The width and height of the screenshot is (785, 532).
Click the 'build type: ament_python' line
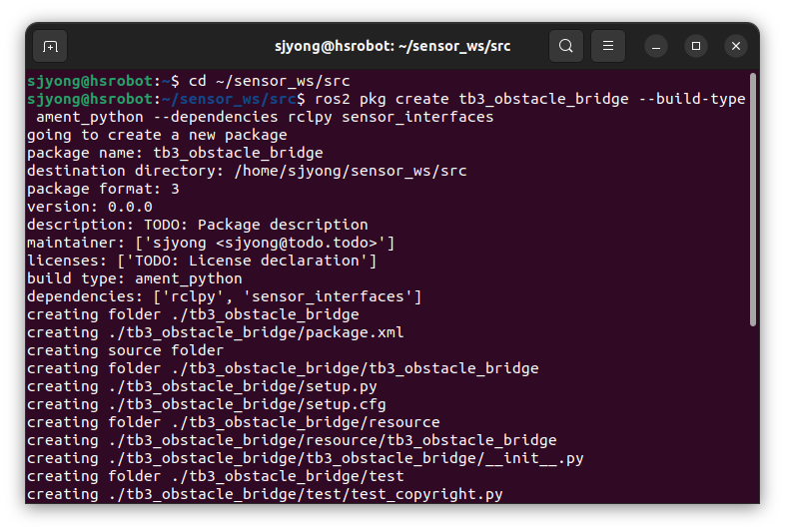click(134, 278)
